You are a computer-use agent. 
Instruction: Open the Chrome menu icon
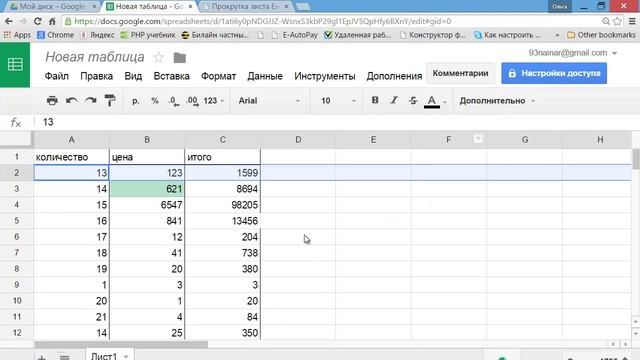[x=632, y=21]
